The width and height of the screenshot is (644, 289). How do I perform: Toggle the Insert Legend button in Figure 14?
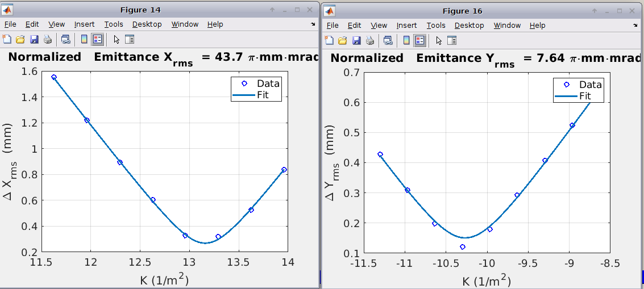(97, 39)
